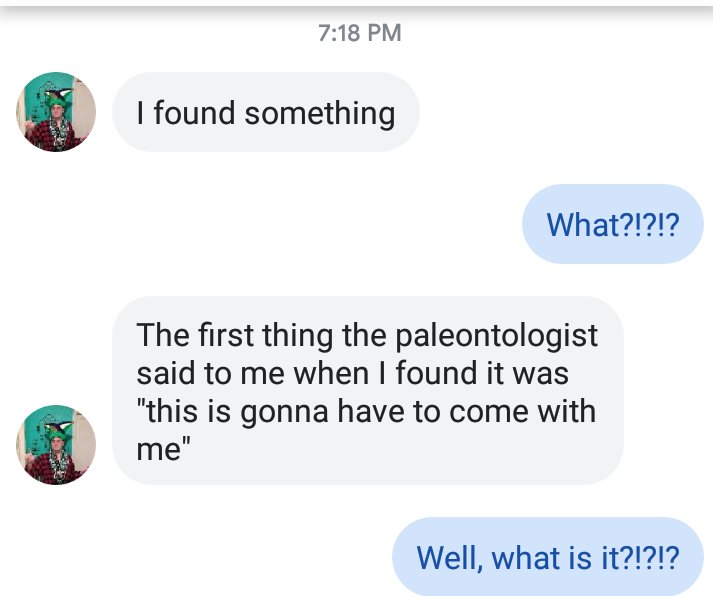Viewport: 713px width, 596px height.
Task: Click the "PM" part of the timestamp
Action: [382, 33]
